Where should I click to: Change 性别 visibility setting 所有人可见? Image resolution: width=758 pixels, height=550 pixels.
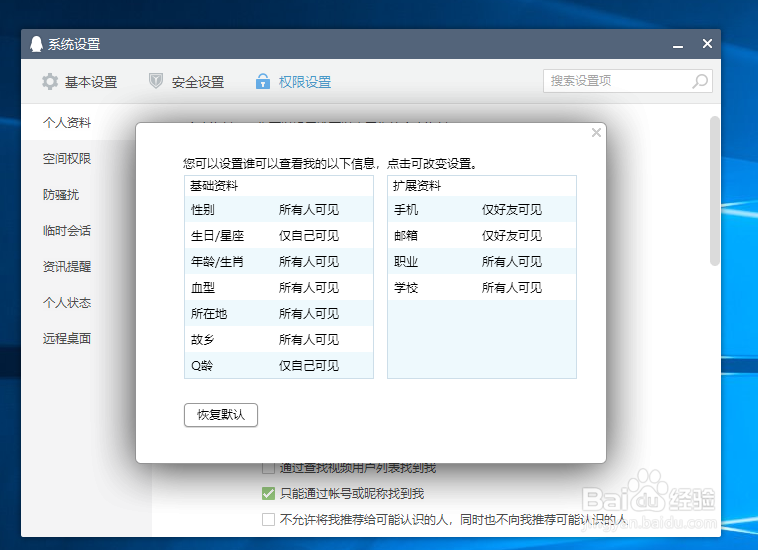click(309, 210)
